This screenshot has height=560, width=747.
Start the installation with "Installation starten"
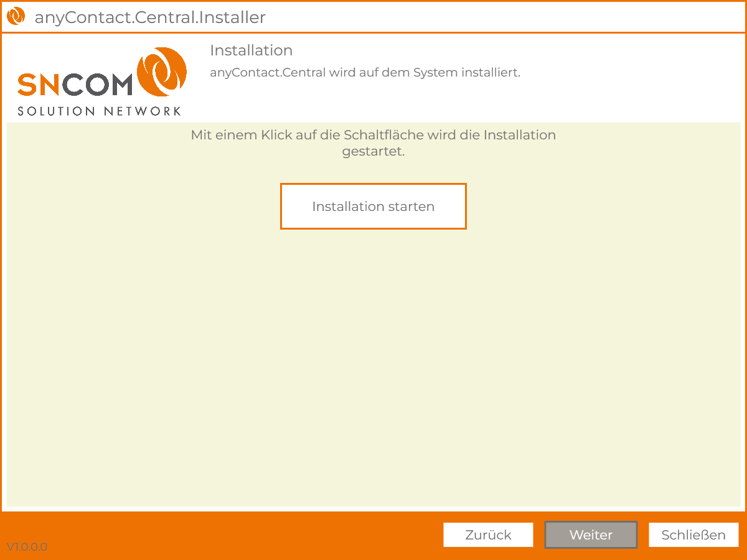coord(374,207)
